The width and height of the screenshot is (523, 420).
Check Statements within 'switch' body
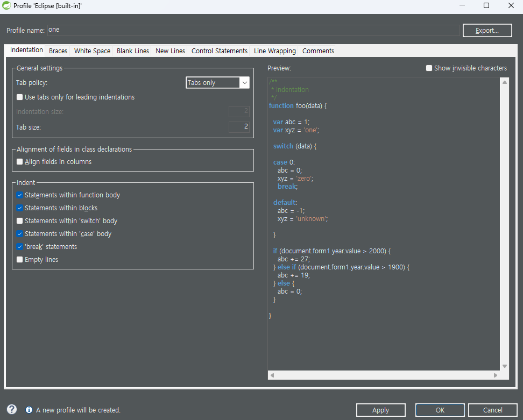20,220
